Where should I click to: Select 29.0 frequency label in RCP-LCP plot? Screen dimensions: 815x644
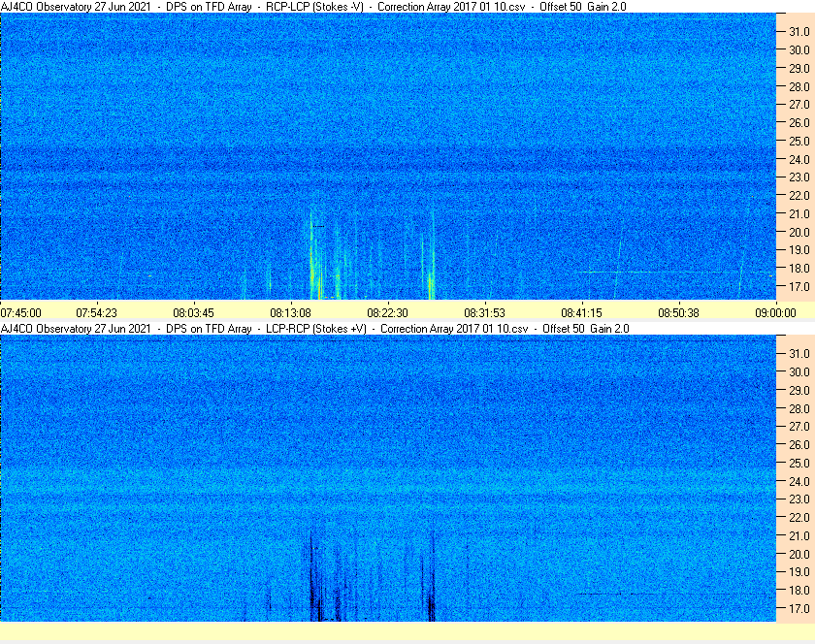pos(799,68)
